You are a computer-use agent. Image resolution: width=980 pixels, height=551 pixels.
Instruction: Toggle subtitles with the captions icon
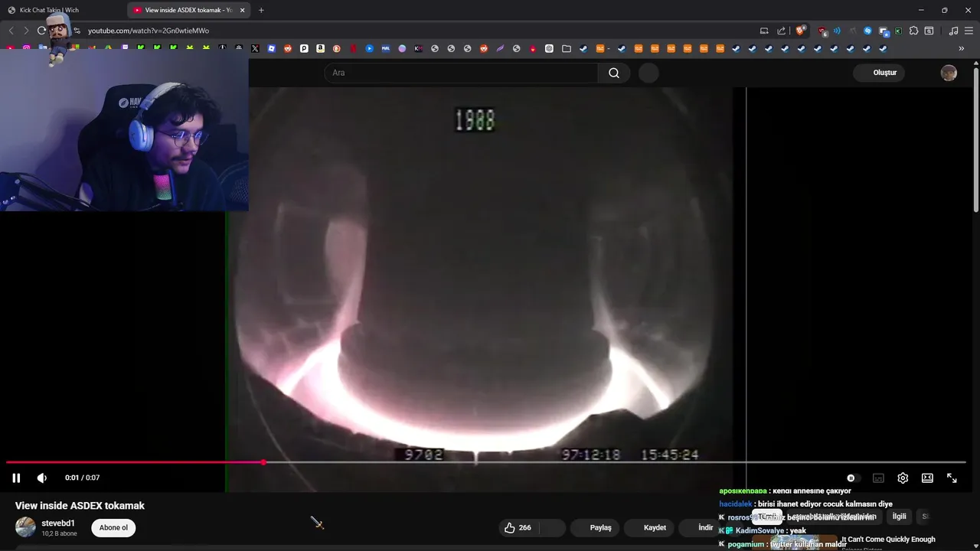pyautogui.click(x=878, y=478)
